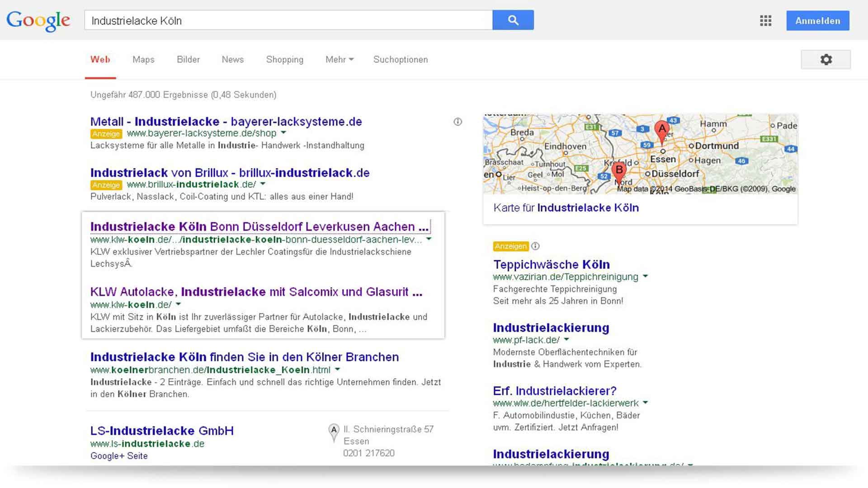Click address II. Schnieringstraße 57

pos(388,429)
